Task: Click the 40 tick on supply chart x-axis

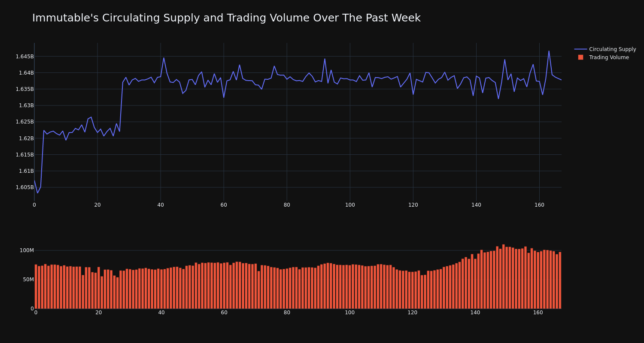Action: tap(161, 205)
